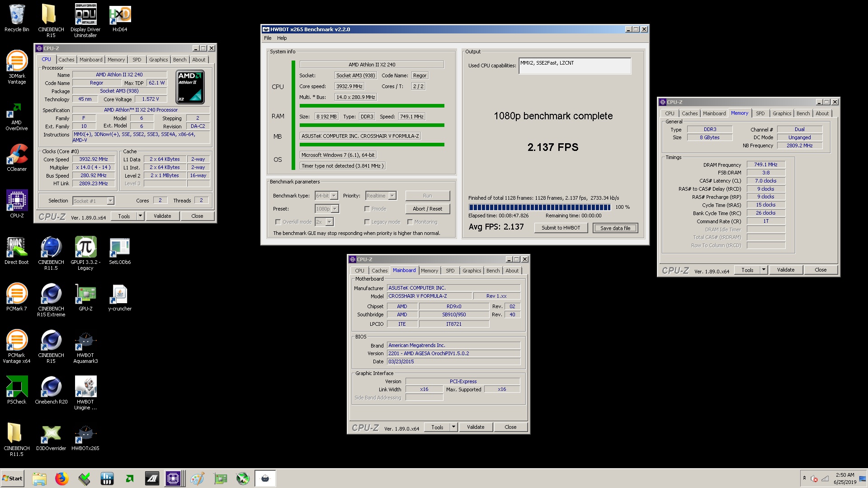Click Submit to HWBOT button
Viewport: 868px width, 488px height.
tap(561, 228)
